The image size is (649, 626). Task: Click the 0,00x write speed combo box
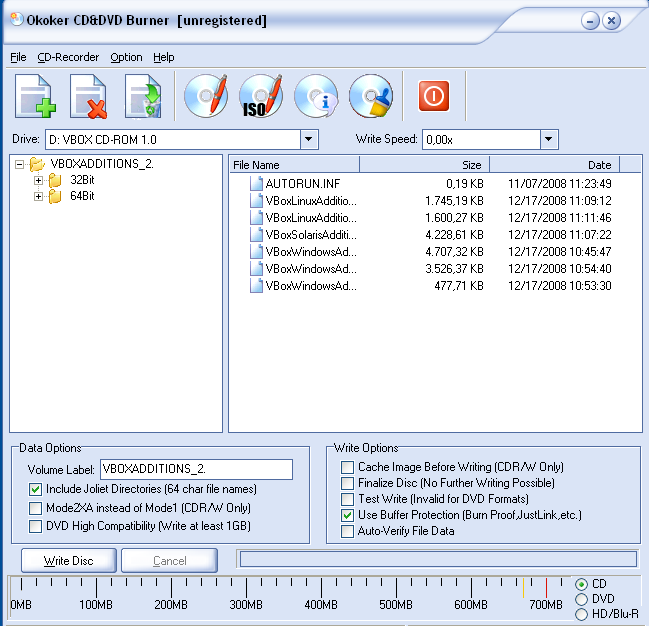click(x=490, y=140)
